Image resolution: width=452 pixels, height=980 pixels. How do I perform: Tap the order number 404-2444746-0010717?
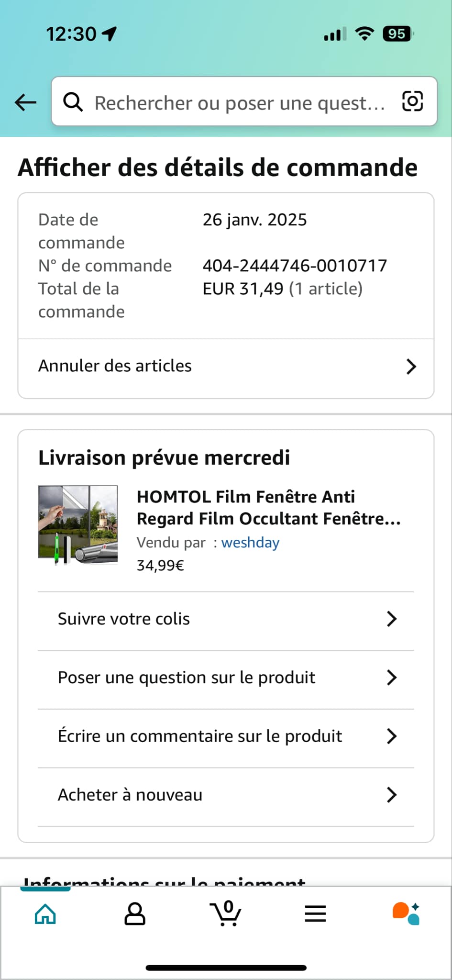pyautogui.click(x=295, y=266)
